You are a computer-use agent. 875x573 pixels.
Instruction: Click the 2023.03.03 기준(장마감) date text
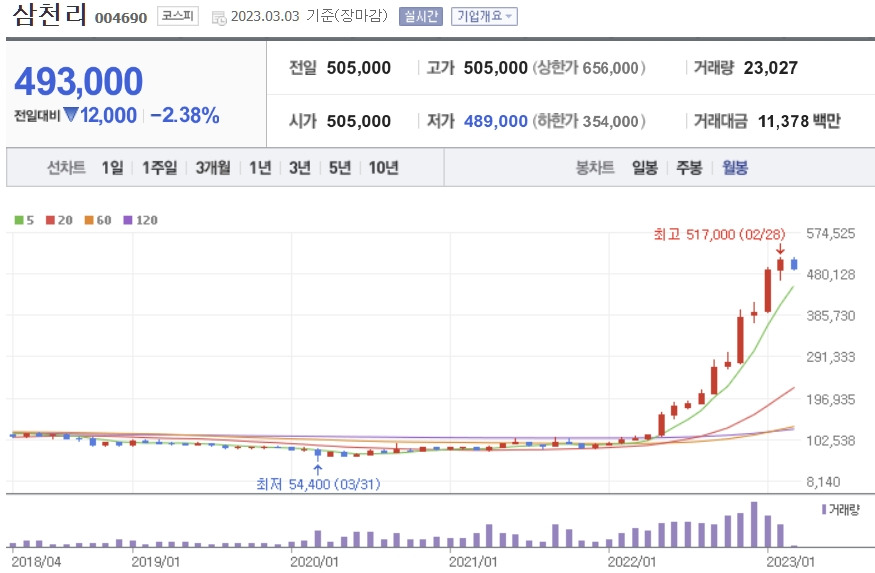pos(309,16)
